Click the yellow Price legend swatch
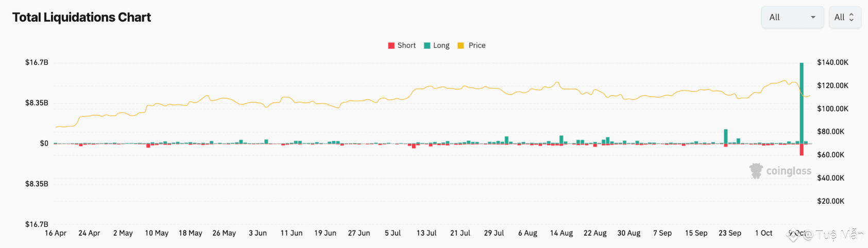 (461, 45)
